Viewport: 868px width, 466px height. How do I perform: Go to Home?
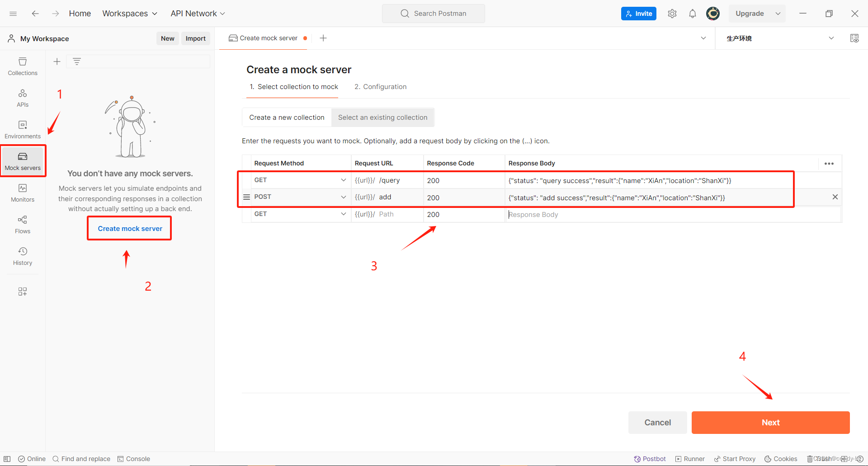80,14
